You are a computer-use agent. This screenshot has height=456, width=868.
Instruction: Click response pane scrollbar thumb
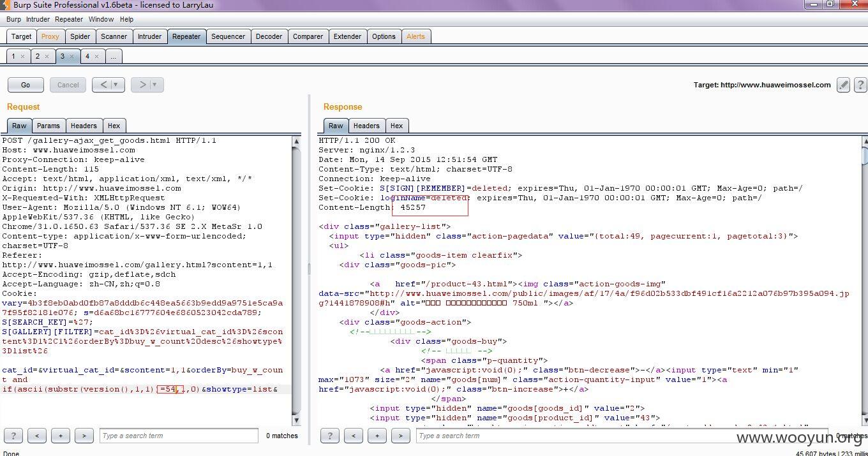tap(865, 155)
